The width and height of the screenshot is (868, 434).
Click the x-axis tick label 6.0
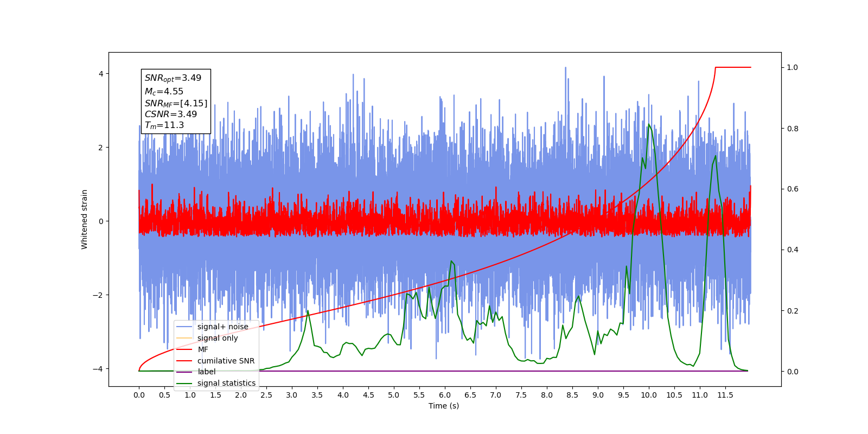tap(445, 395)
